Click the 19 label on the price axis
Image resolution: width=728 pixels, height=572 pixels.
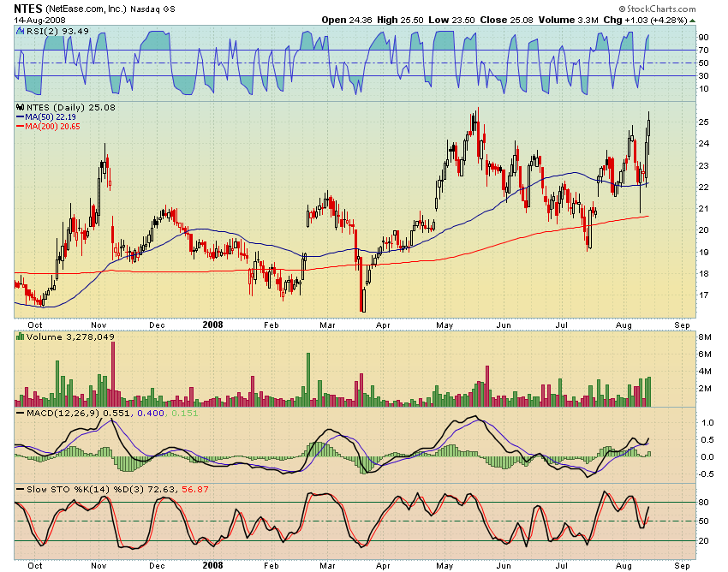click(703, 252)
